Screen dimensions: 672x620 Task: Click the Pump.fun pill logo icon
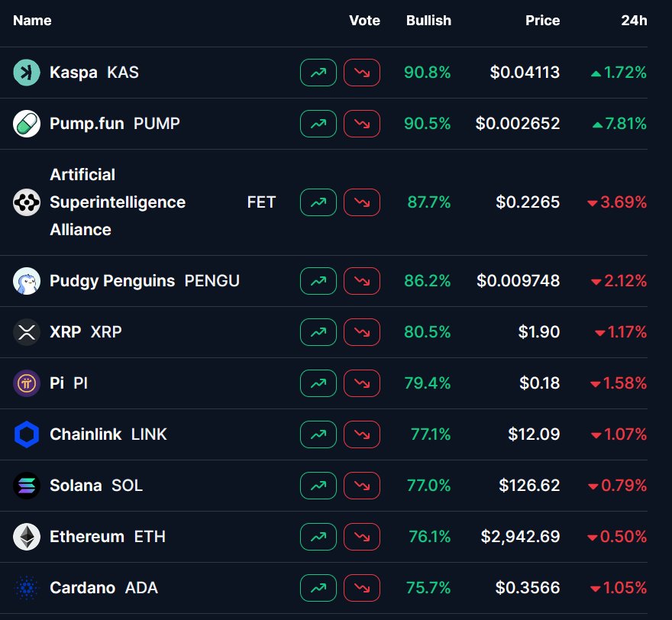[x=27, y=124]
